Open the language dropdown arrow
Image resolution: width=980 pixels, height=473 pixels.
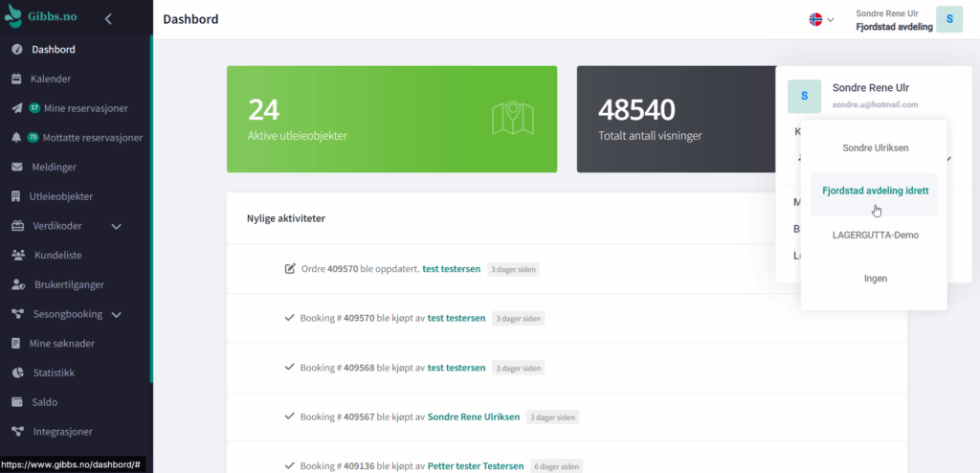coord(831,20)
